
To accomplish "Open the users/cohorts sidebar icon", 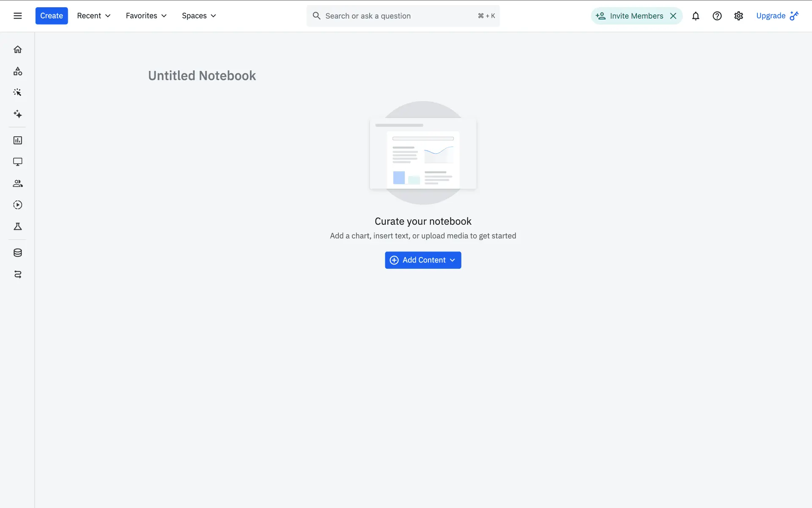I will coord(17,183).
